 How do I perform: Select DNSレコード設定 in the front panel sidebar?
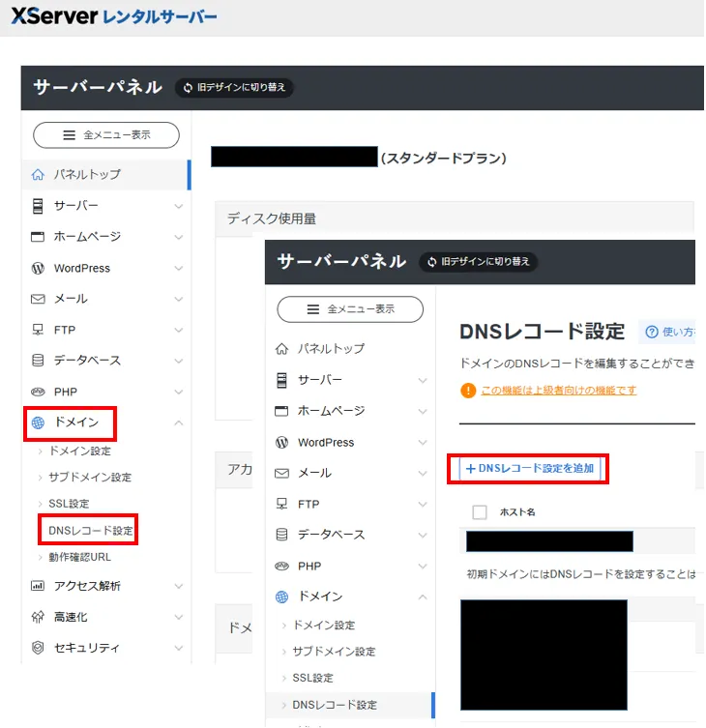350,705
